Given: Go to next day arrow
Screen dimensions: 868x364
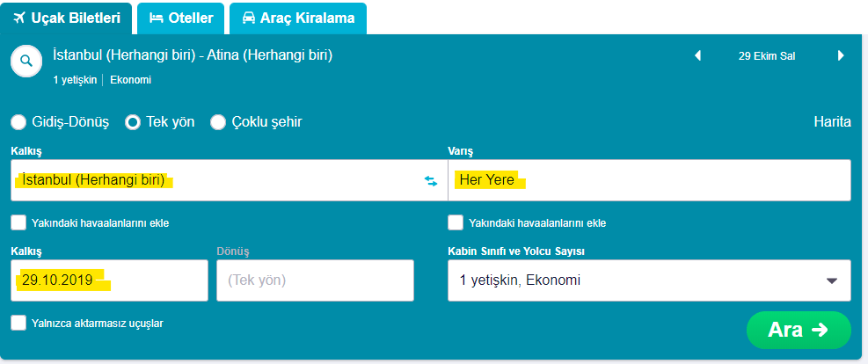Looking at the screenshot, I should [841, 55].
